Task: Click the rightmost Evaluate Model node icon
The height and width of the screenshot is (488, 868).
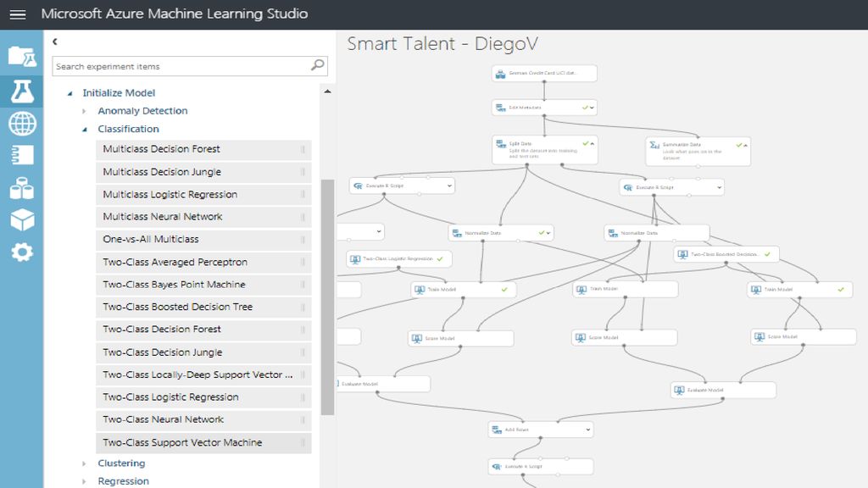Action: (x=679, y=390)
